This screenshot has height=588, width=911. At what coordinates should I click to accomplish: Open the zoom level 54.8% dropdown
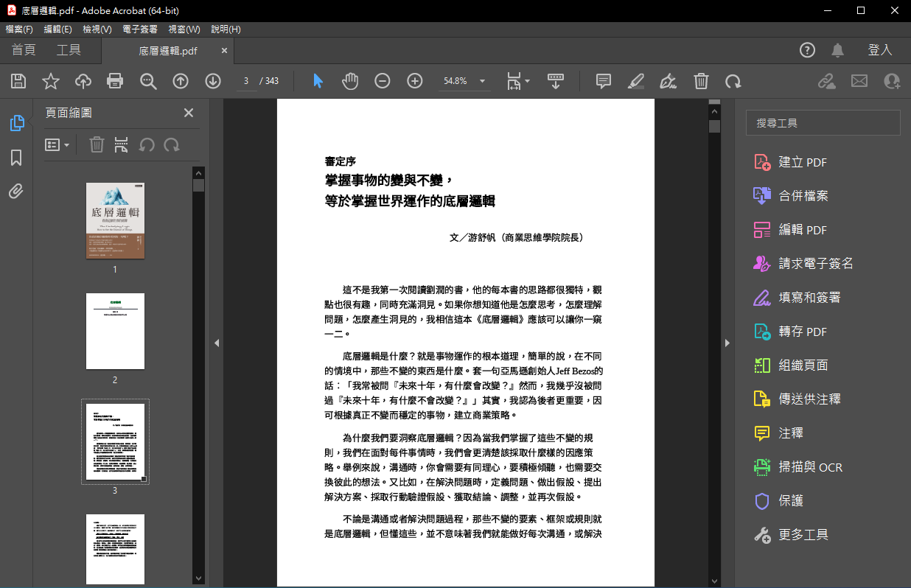[482, 81]
